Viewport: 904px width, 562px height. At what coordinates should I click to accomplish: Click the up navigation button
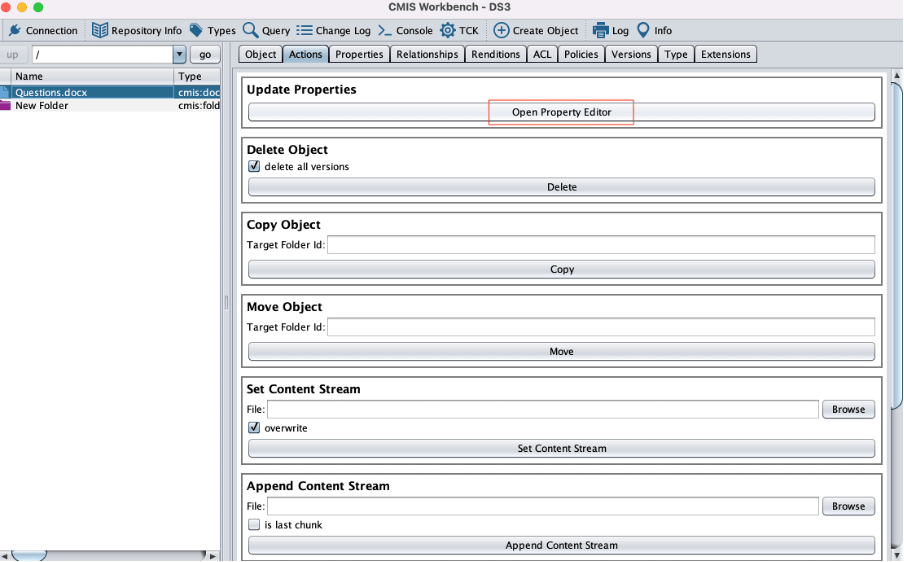pyautogui.click(x=13, y=55)
